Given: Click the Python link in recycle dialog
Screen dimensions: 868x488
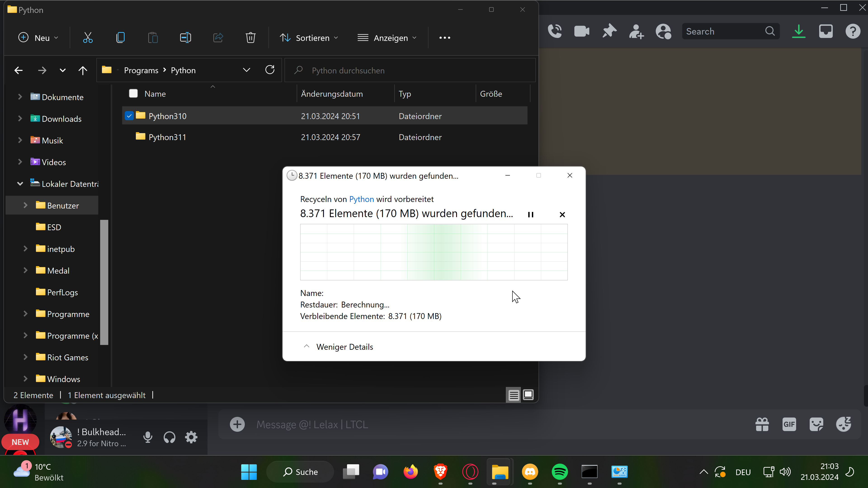Looking at the screenshot, I should (x=361, y=199).
